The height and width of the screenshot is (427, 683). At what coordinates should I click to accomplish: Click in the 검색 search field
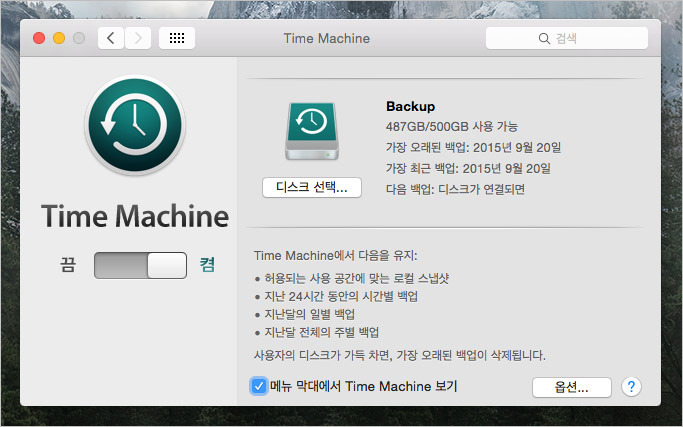coord(567,38)
